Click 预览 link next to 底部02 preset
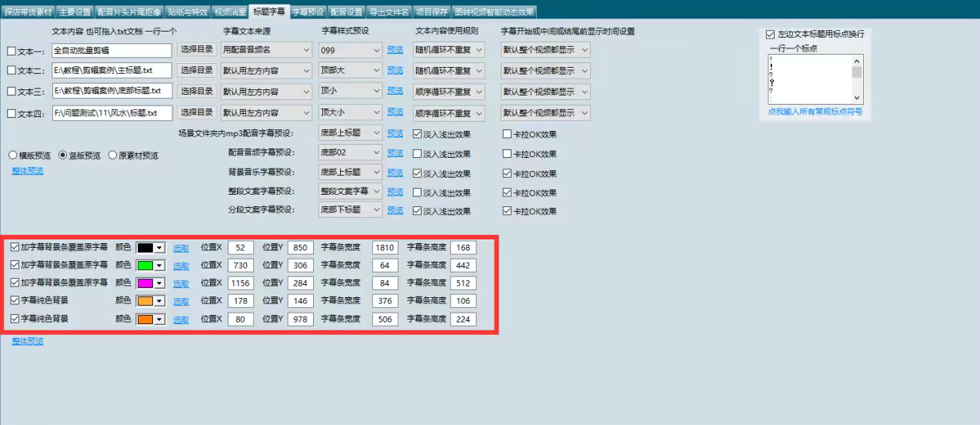The image size is (980, 425). (x=395, y=153)
